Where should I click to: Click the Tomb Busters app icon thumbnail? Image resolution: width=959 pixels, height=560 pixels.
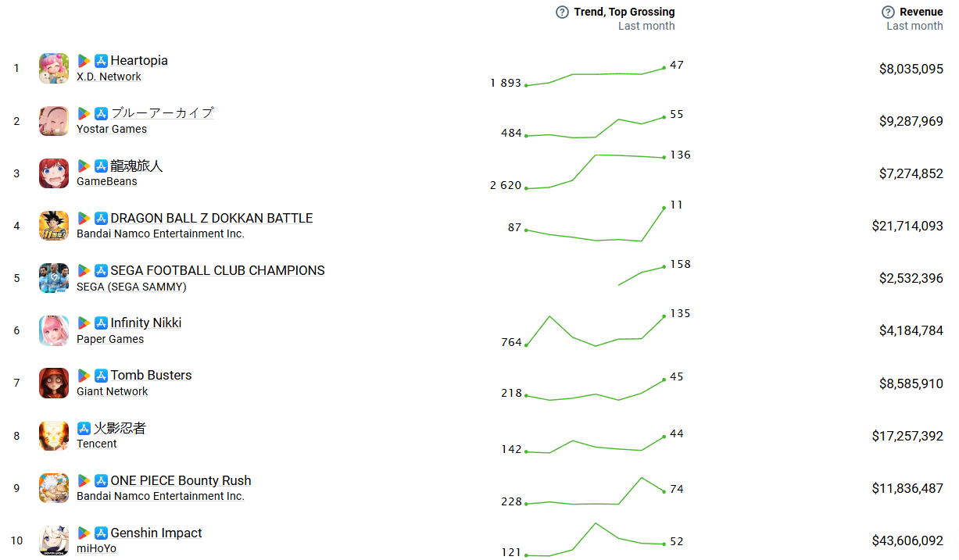pyautogui.click(x=54, y=383)
